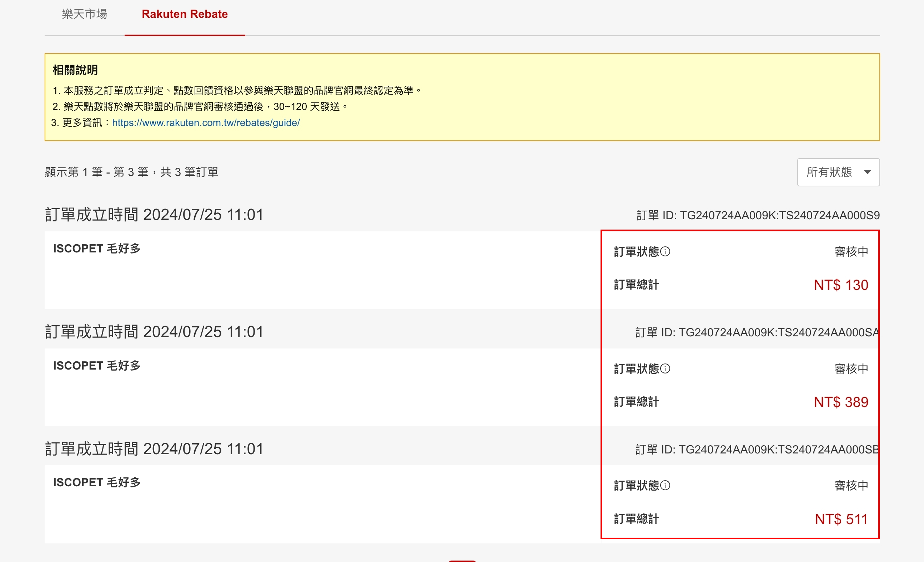Click order ID ending TS240724AA000SB
This screenshot has height=562, width=924.
(757, 449)
